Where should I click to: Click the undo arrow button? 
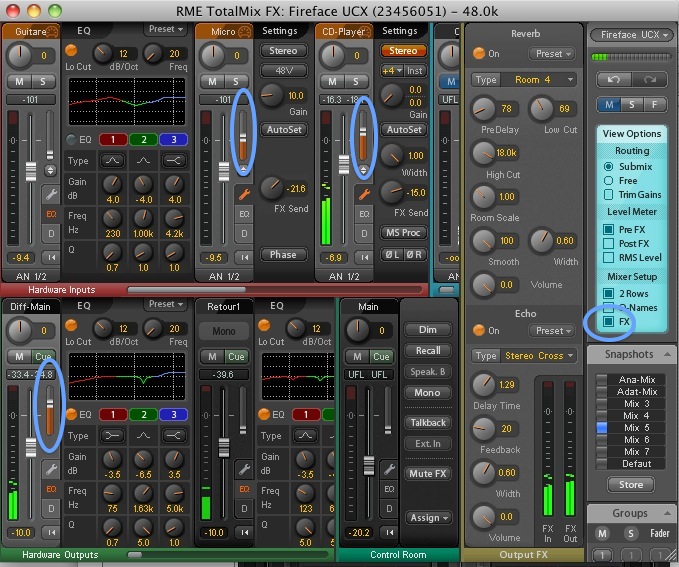pos(613,80)
